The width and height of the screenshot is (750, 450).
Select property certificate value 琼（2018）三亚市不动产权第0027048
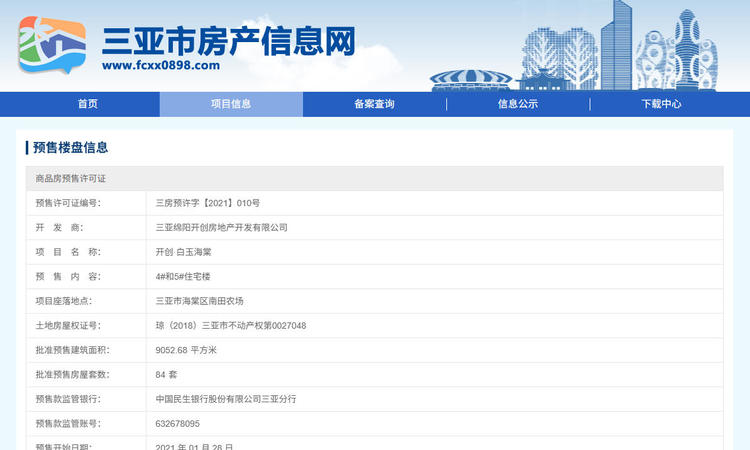point(231,326)
